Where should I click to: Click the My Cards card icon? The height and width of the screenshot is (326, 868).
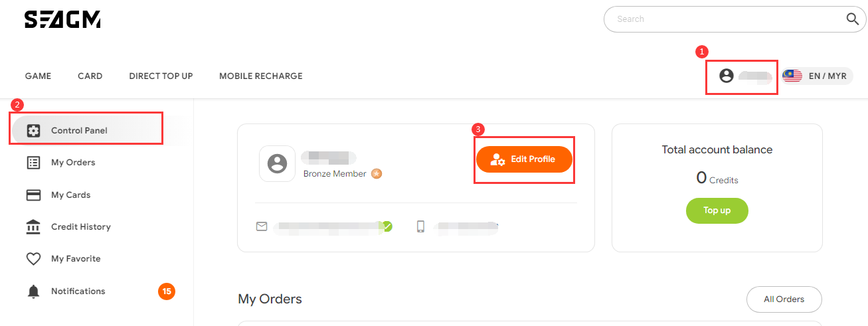(33, 195)
